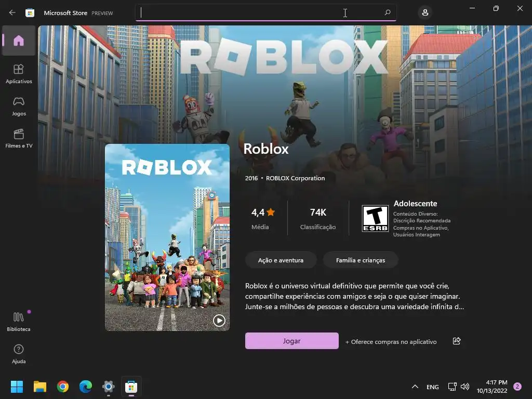The height and width of the screenshot is (399, 532).
Task: Open Ajuda help in the sidebar
Action: click(19, 354)
